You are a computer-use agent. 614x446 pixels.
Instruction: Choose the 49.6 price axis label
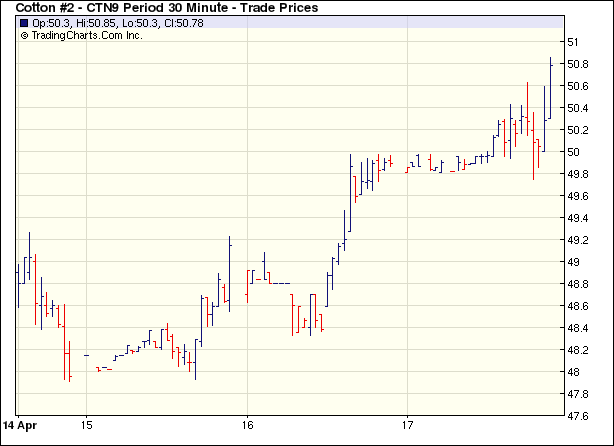point(577,196)
